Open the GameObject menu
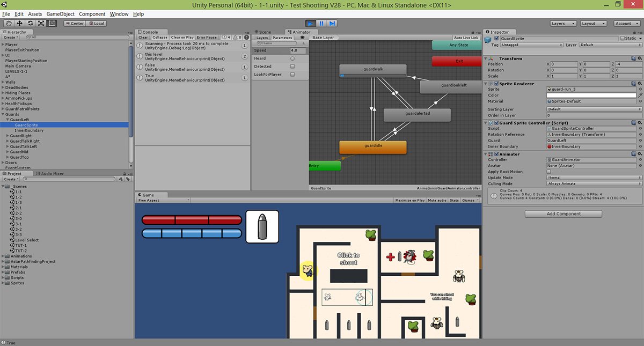The image size is (644, 346). [60, 14]
